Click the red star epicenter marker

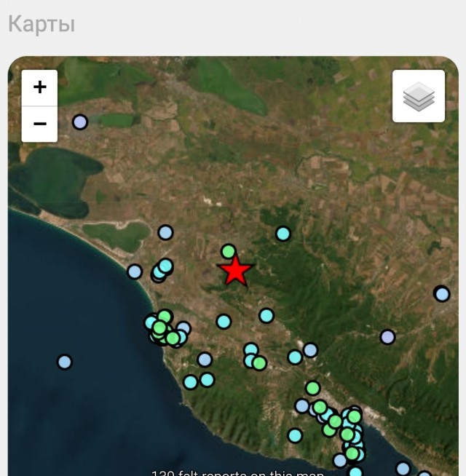pyautogui.click(x=235, y=271)
